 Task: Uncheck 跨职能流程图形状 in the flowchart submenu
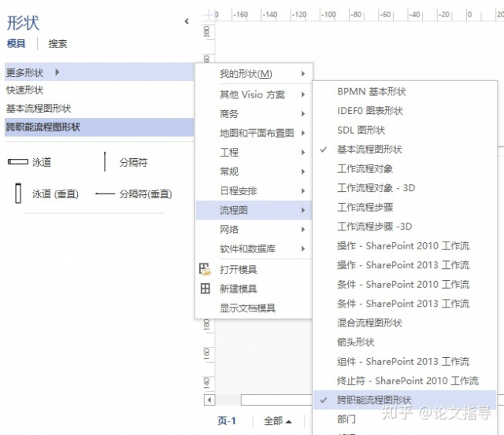405,400
